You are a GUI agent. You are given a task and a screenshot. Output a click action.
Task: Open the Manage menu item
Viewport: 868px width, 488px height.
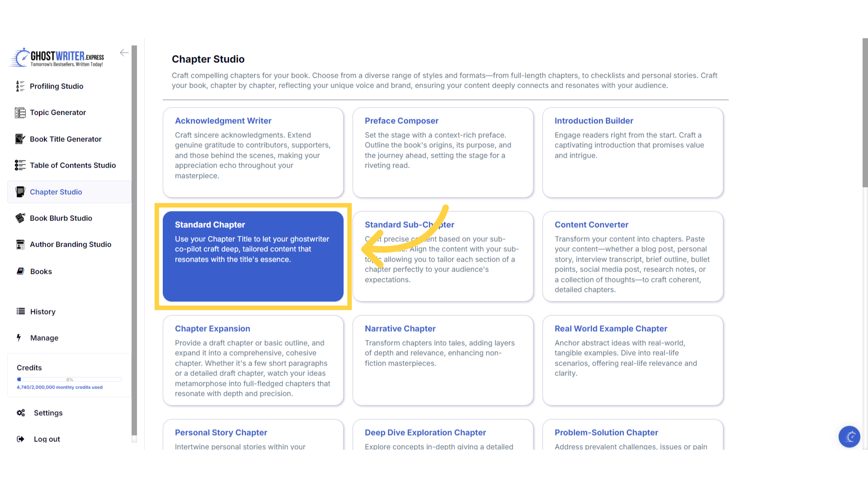44,338
